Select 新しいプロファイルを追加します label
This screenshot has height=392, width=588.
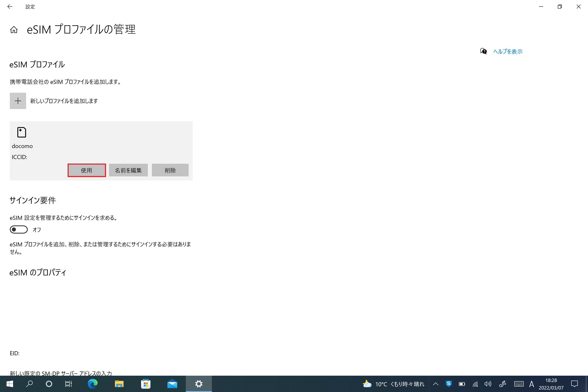tap(64, 101)
